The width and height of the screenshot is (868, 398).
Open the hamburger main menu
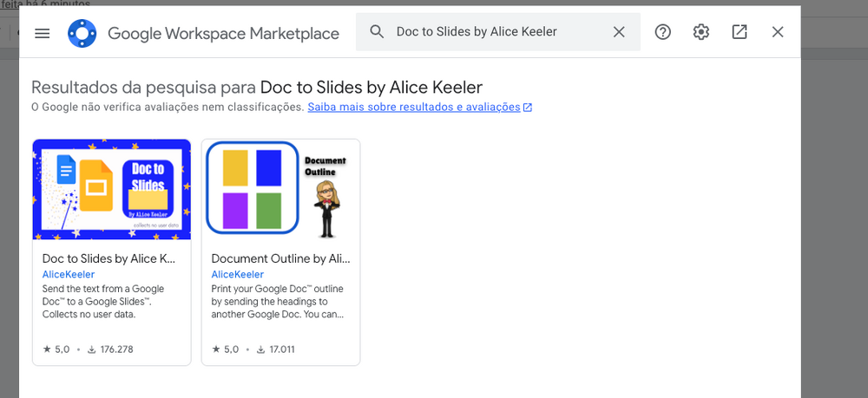(x=42, y=33)
